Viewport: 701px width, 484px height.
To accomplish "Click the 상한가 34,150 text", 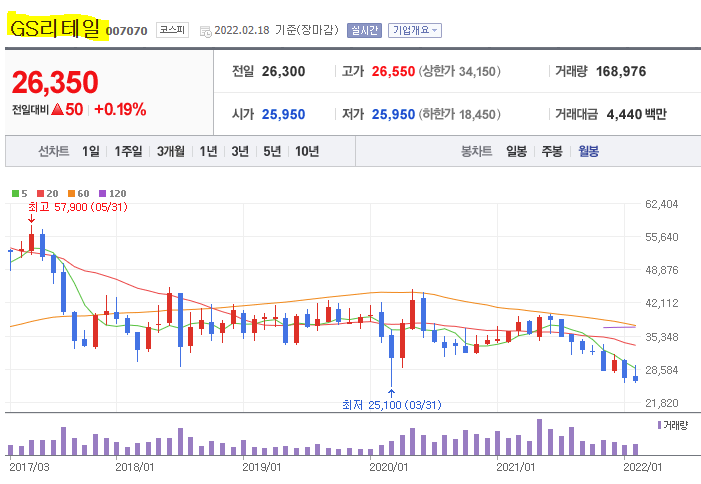I will pyautogui.click(x=460, y=72).
